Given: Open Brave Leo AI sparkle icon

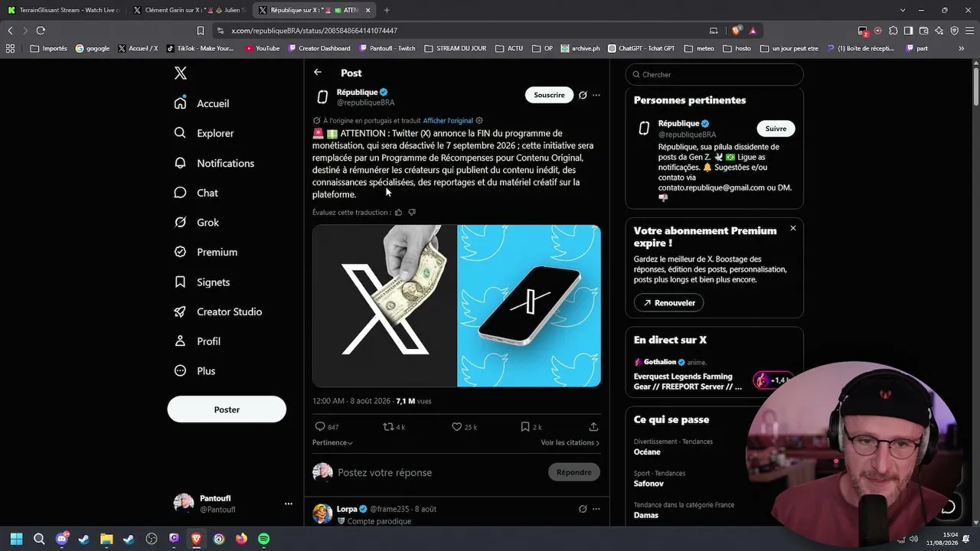Looking at the screenshot, I should click(939, 31).
